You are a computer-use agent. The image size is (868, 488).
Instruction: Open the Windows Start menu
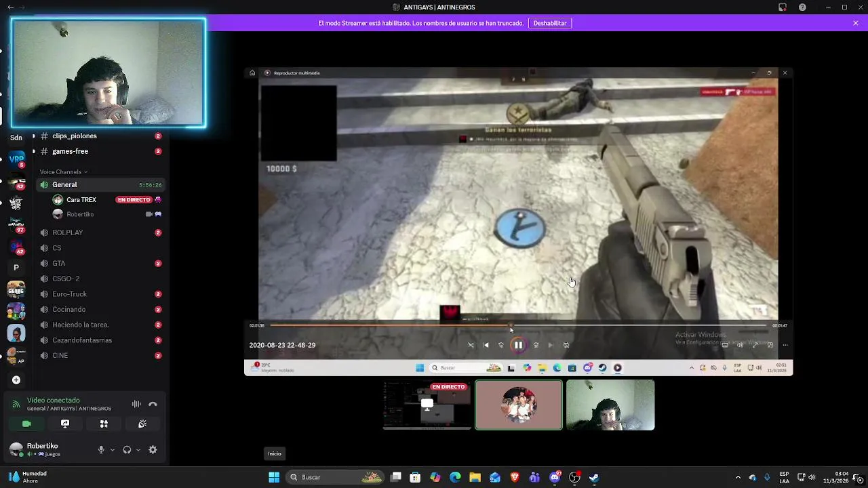[274, 477]
